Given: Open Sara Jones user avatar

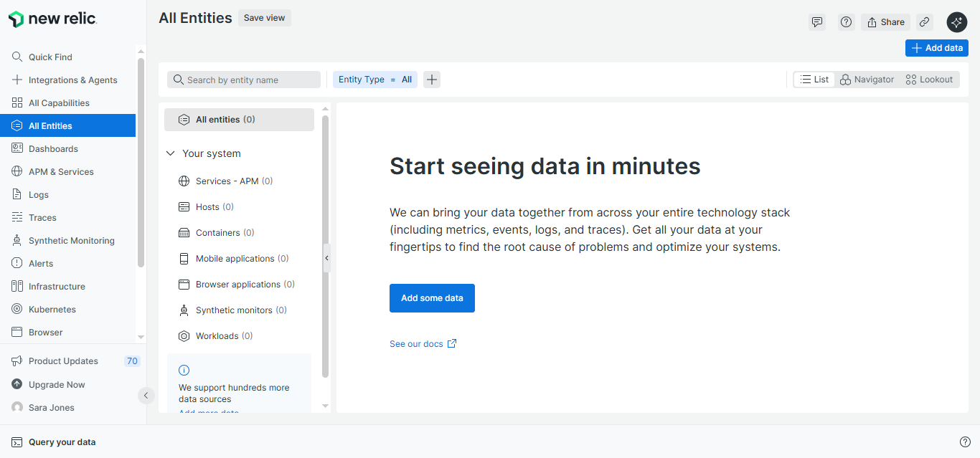Looking at the screenshot, I should (17, 407).
